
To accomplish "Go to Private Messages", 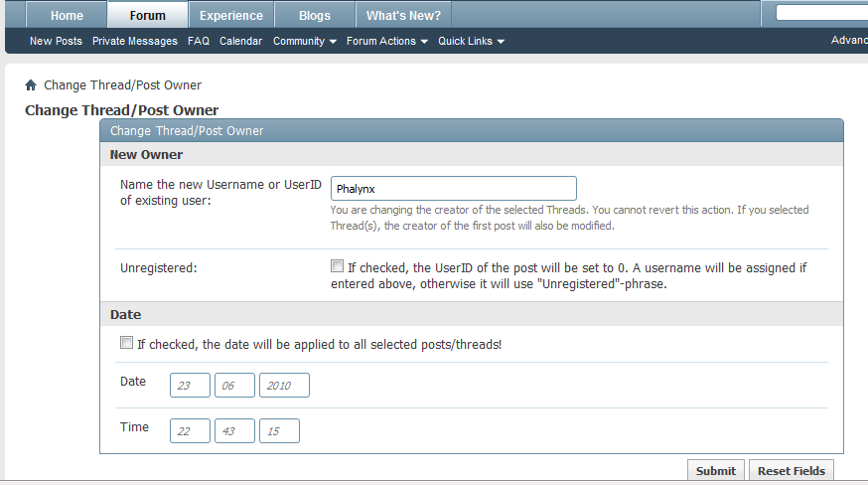I will click(x=135, y=42).
